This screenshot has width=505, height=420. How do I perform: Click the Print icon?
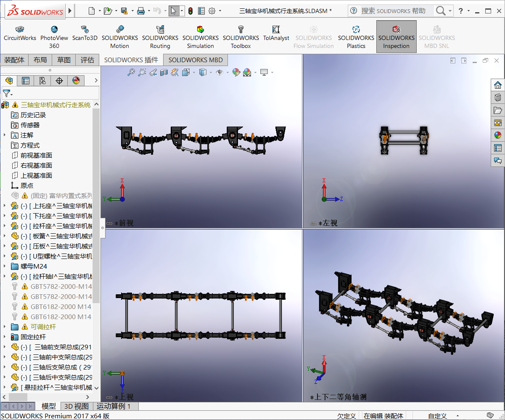tap(140, 11)
